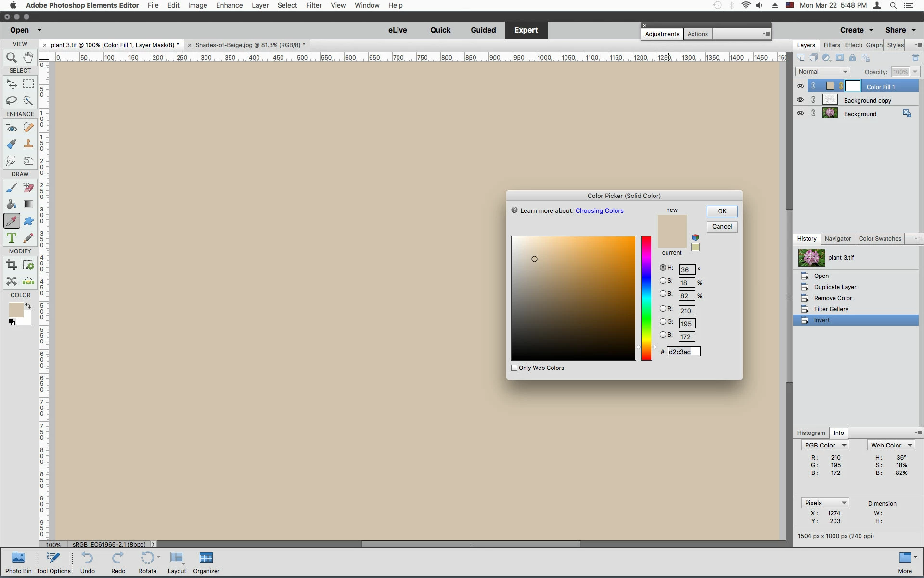This screenshot has height=578, width=924.
Task: Activate the Horizontal Type tool
Action: pos(11,238)
